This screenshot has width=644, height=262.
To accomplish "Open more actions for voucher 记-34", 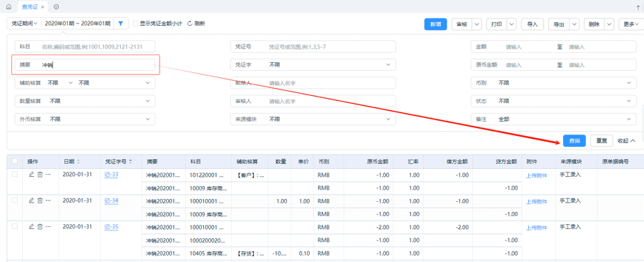I will tap(48, 200).
